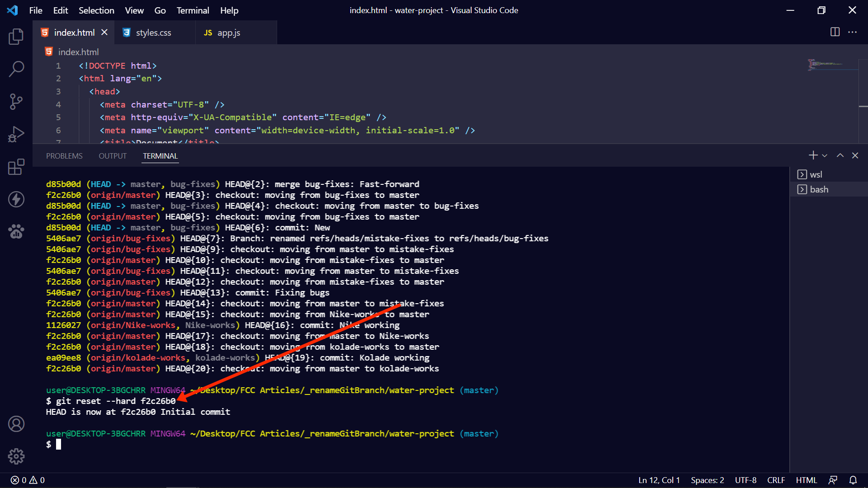Viewport: 868px width, 488px height.
Task: Open the Explorer view in activity bar
Action: pyautogui.click(x=16, y=37)
